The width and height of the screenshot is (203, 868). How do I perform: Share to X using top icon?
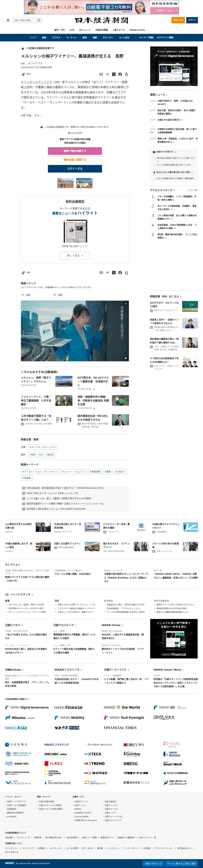coord(114,74)
